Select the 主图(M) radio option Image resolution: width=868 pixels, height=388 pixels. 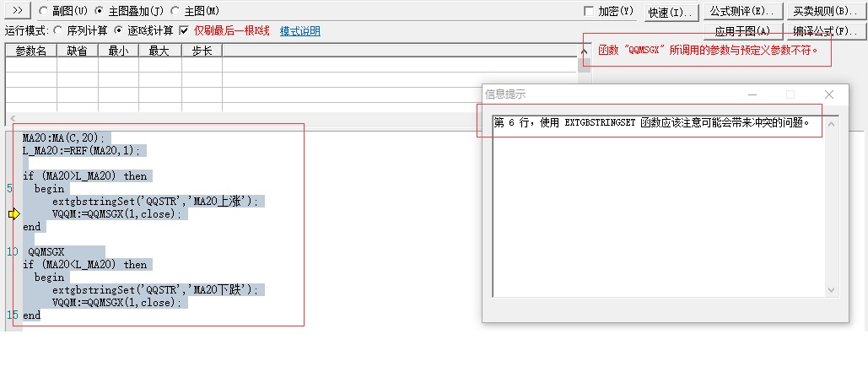[x=175, y=11]
